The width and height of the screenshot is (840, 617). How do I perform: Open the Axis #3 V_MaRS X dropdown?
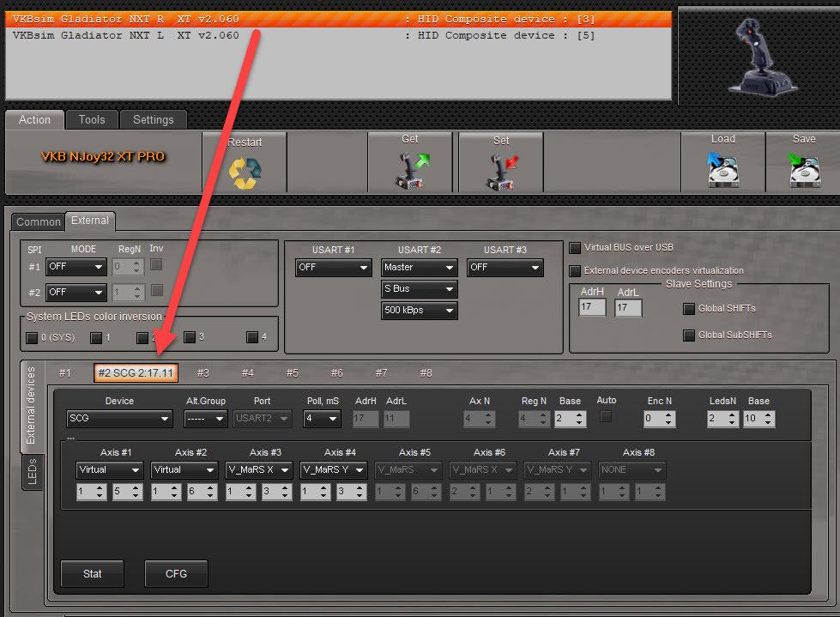pos(259,469)
